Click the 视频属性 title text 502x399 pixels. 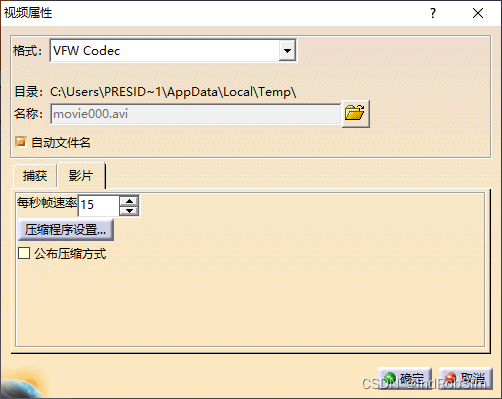pyautogui.click(x=28, y=13)
